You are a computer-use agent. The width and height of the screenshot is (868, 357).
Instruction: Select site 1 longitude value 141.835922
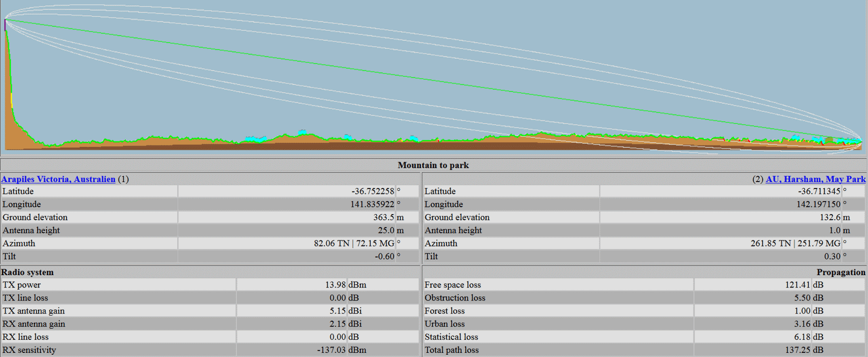[x=372, y=205]
